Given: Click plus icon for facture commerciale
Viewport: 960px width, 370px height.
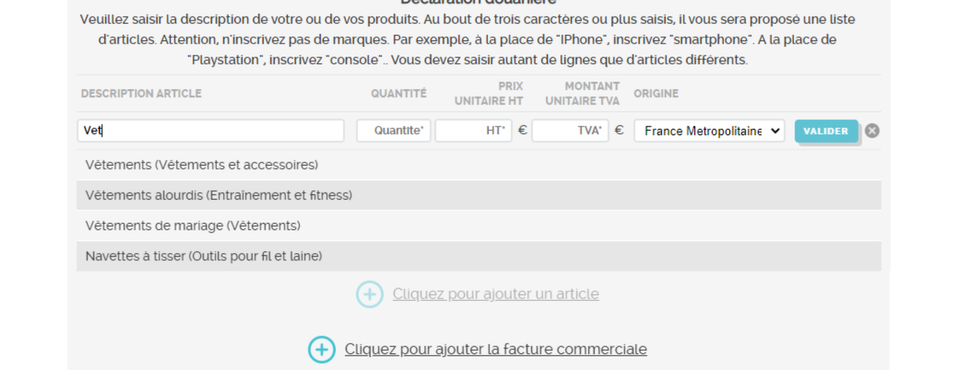Looking at the screenshot, I should click(x=321, y=349).
